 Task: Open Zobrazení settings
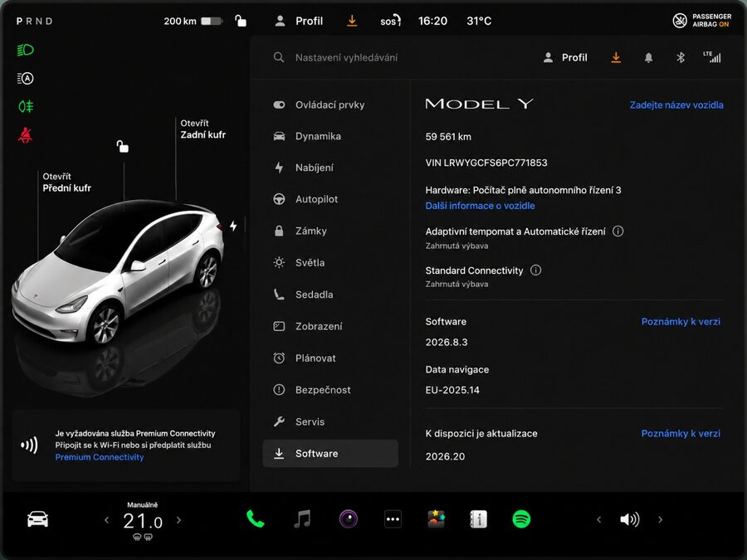coord(330,326)
